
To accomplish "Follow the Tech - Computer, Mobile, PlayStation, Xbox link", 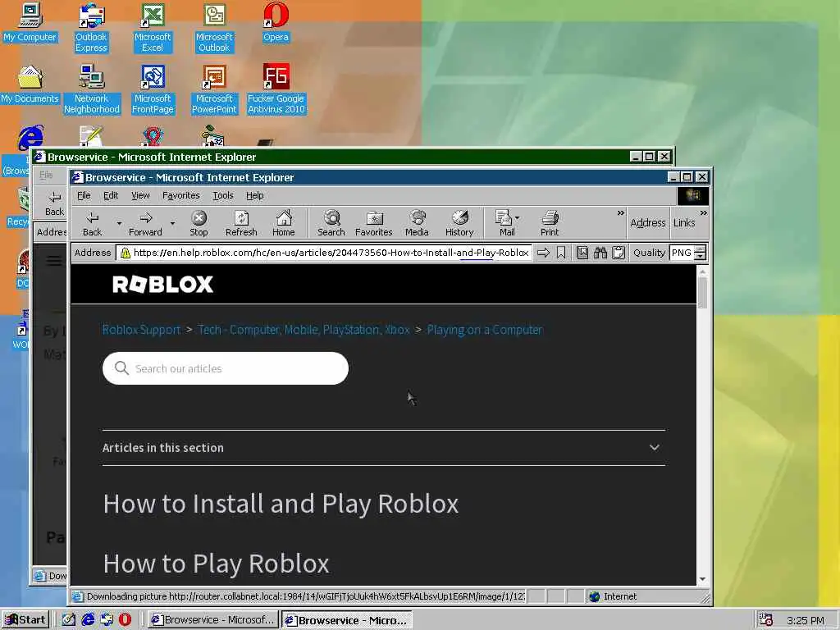I will 304,330.
